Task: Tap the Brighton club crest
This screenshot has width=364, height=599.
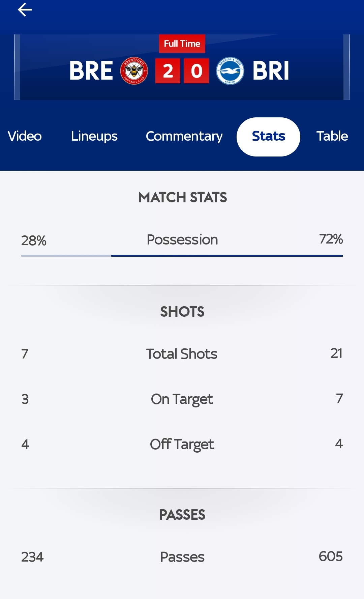Action: click(230, 71)
